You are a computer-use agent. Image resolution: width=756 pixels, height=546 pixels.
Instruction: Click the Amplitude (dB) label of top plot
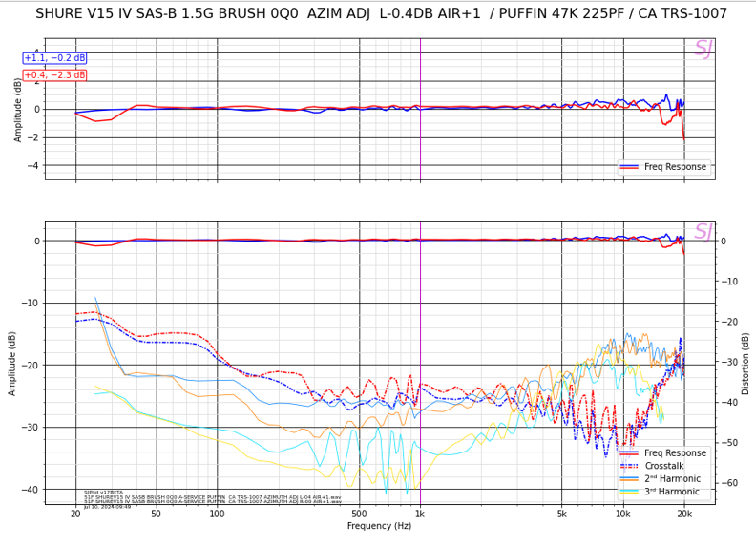point(19,109)
